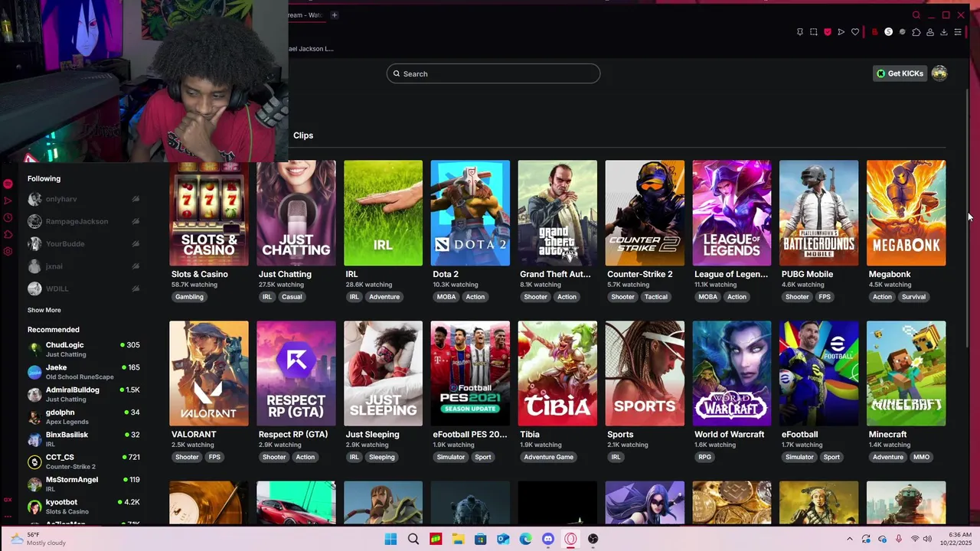The image size is (980, 551).
Task: Open League of Legends category
Action: point(732,213)
